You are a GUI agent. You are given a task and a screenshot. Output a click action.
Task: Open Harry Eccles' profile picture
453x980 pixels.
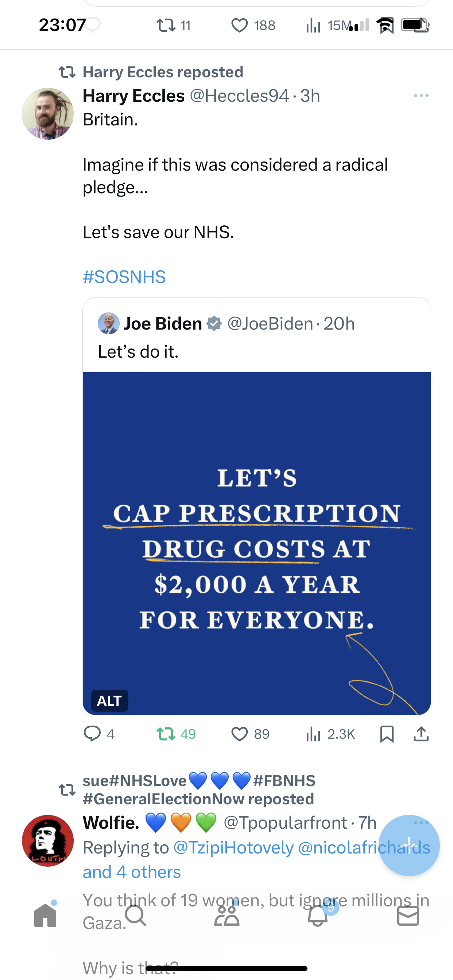(48, 114)
